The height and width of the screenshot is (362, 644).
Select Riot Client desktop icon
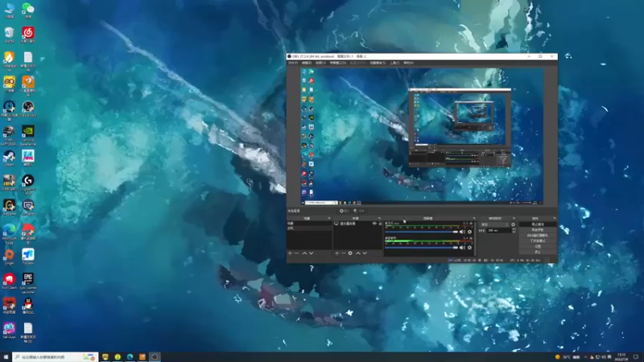pos(9,281)
